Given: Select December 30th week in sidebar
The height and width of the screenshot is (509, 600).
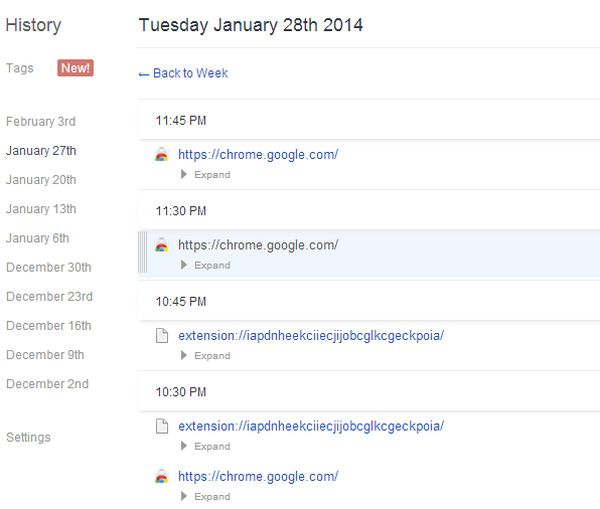Looking at the screenshot, I should (x=48, y=267).
